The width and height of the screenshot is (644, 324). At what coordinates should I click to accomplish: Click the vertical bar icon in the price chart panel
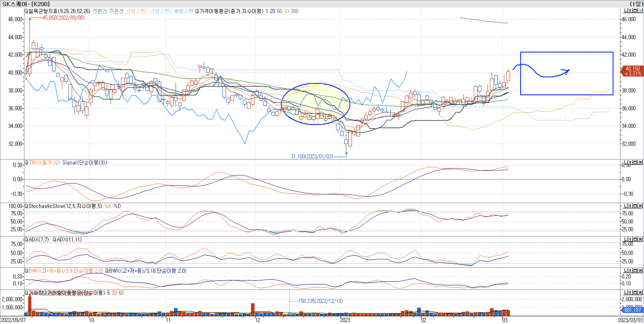click(x=631, y=11)
